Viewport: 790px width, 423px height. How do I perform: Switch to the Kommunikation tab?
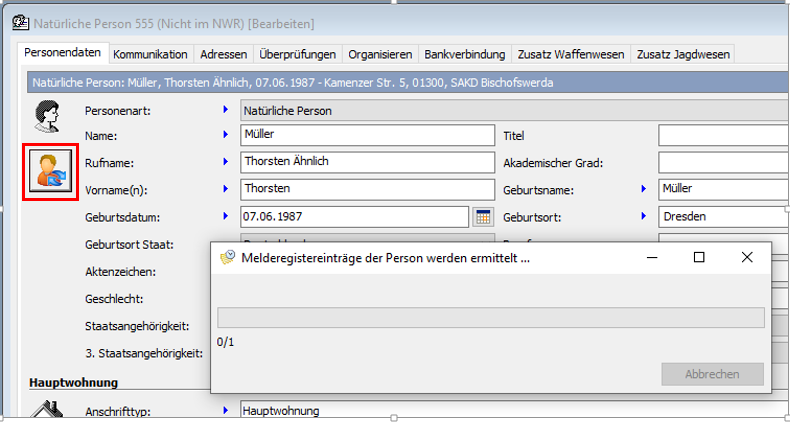(x=150, y=54)
